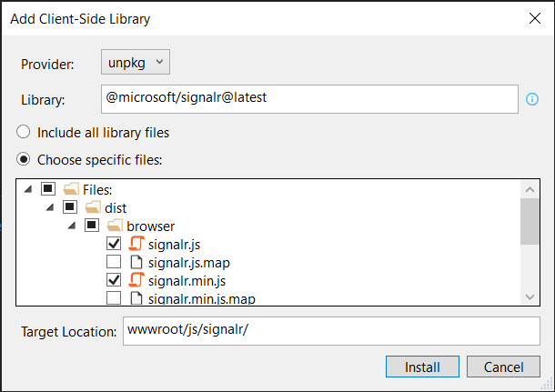
Task: Click the file list scroll down arrow
Action: 530,297
